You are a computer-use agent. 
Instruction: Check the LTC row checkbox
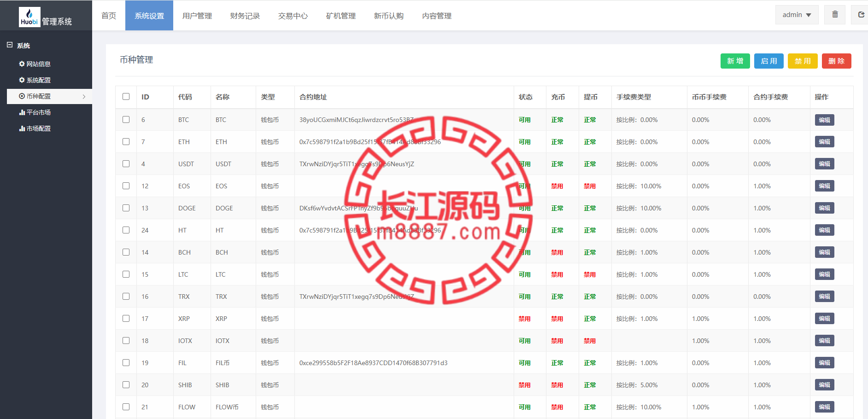point(126,274)
